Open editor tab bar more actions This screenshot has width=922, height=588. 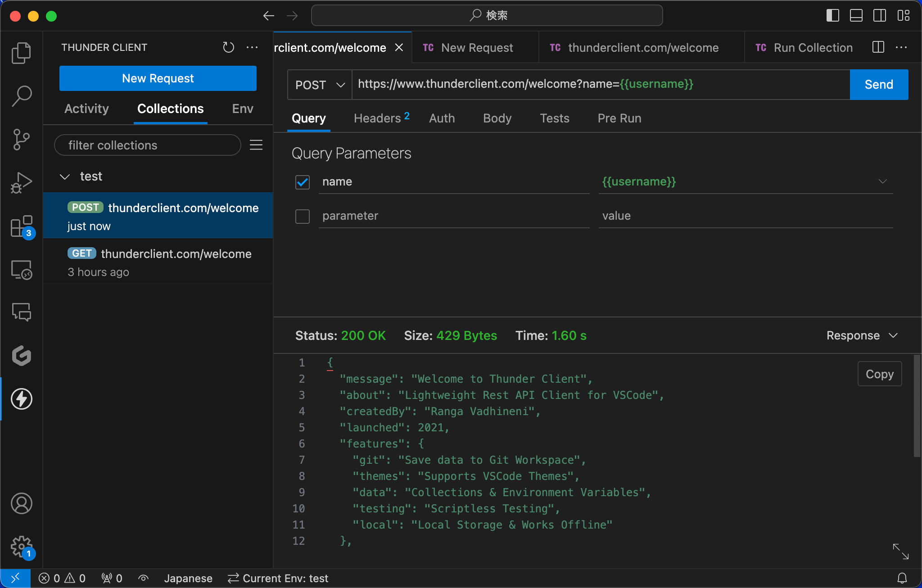click(901, 47)
